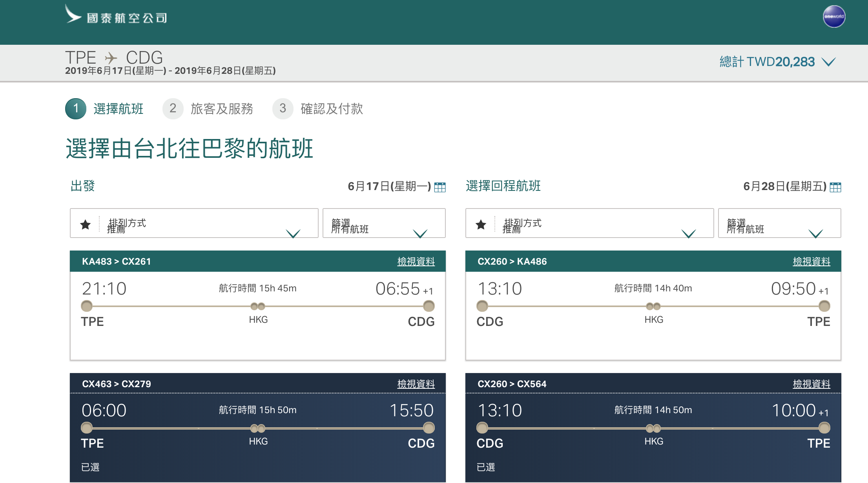Click HKG stopover marker on CX260 > CX564
This screenshot has width=868, height=483.
653,428
